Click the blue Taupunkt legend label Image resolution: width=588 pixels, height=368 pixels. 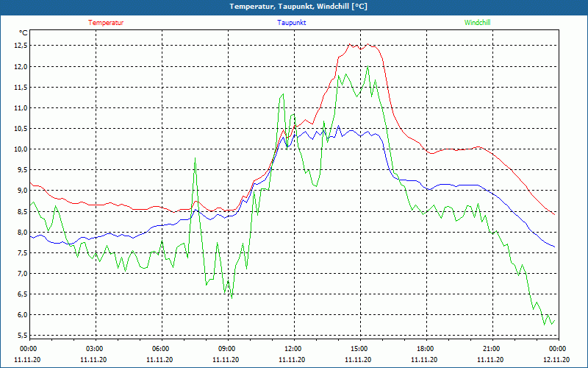tap(291, 23)
